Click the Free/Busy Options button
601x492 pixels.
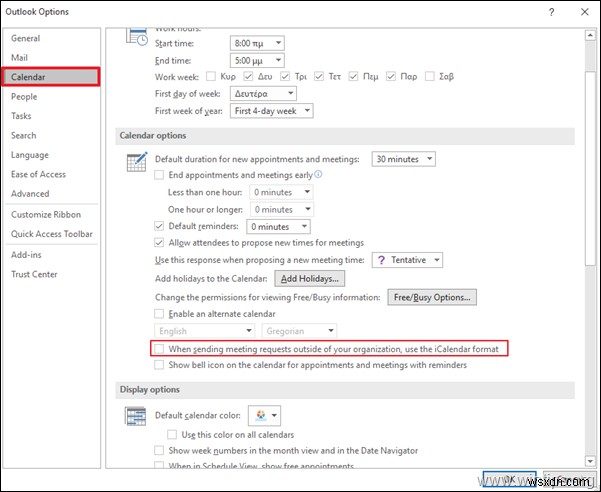coord(432,297)
